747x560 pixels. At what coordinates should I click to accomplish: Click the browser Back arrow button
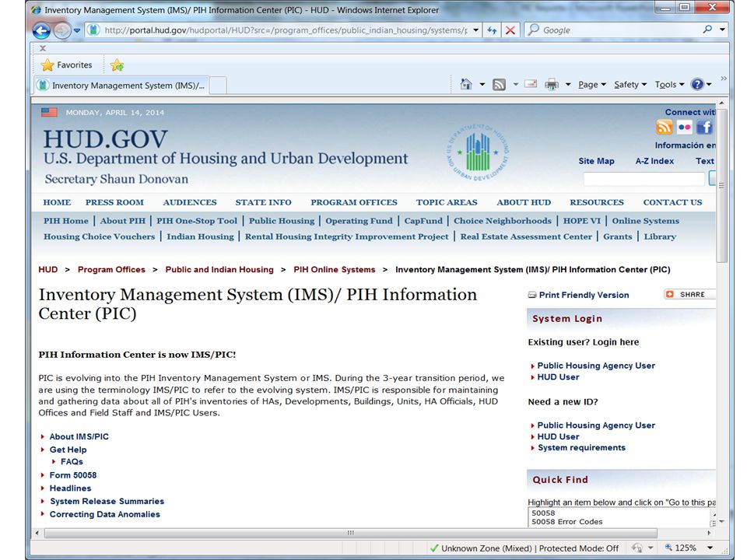(41, 30)
